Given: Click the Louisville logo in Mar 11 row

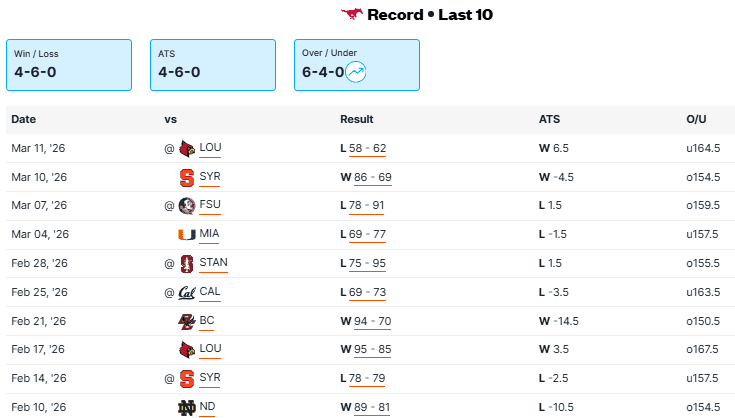Looking at the screenshot, I should click(x=186, y=148).
